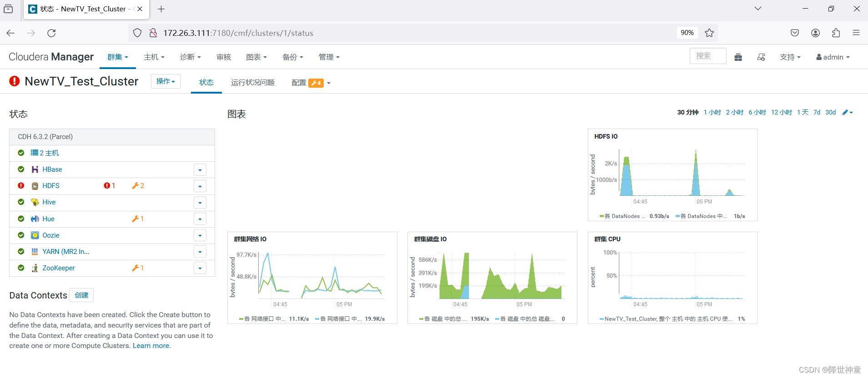Expand the Oozie actions dropdown
This screenshot has width=868, height=378.
click(200, 235)
